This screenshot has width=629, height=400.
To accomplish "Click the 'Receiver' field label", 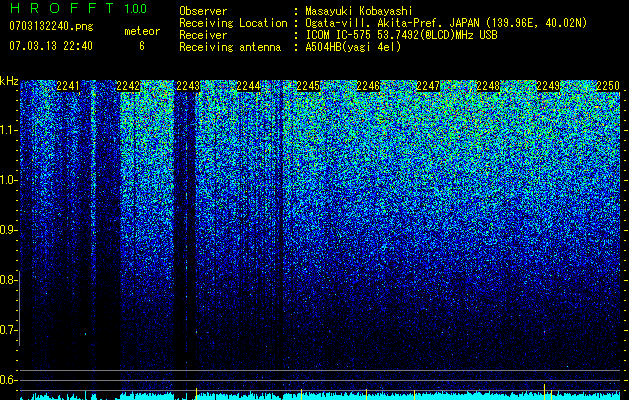I will point(203,35).
